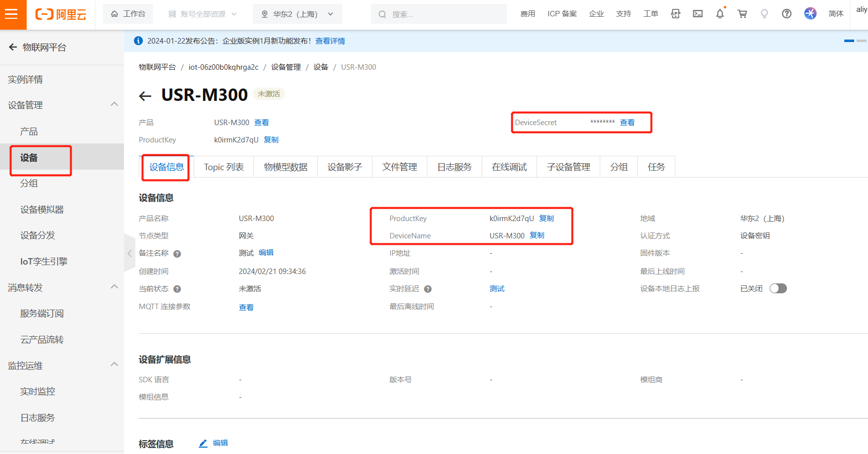This screenshot has height=454, width=868.
Task: Click the back arrow beside USR-M300 title
Action: click(145, 96)
